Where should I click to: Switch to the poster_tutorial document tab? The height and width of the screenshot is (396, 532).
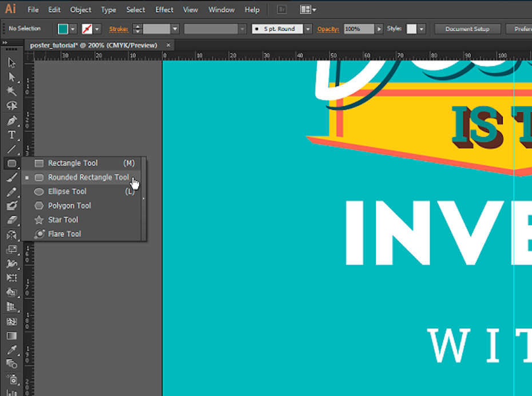(x=93, y=45)
